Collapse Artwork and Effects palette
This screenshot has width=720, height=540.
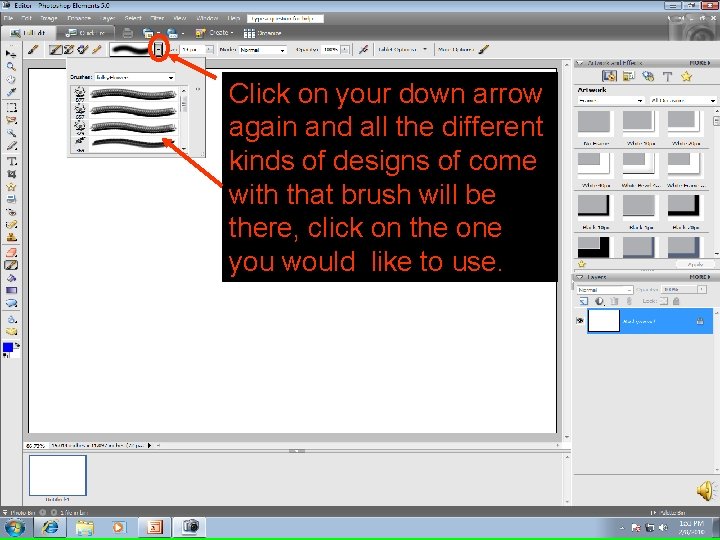(579, 62)
